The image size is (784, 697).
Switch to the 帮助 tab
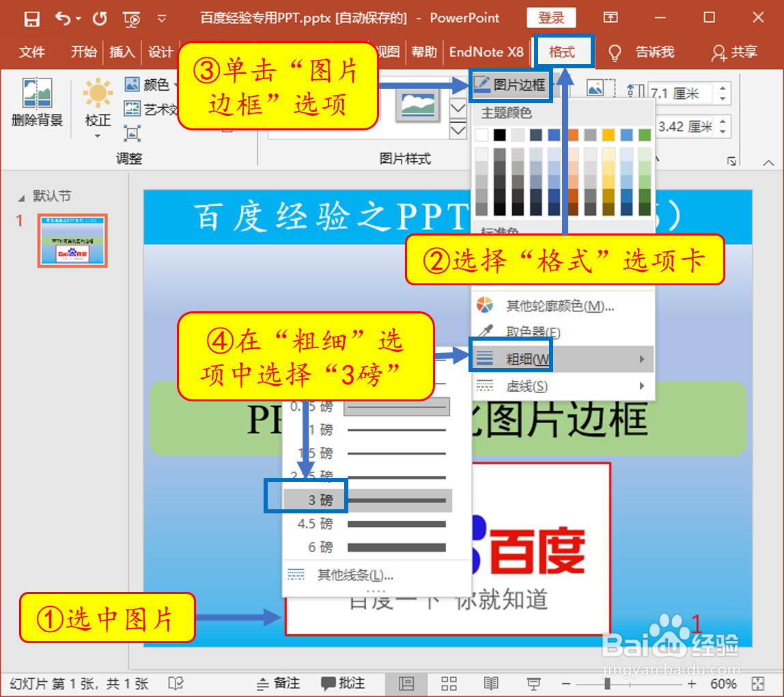[424, 51]
